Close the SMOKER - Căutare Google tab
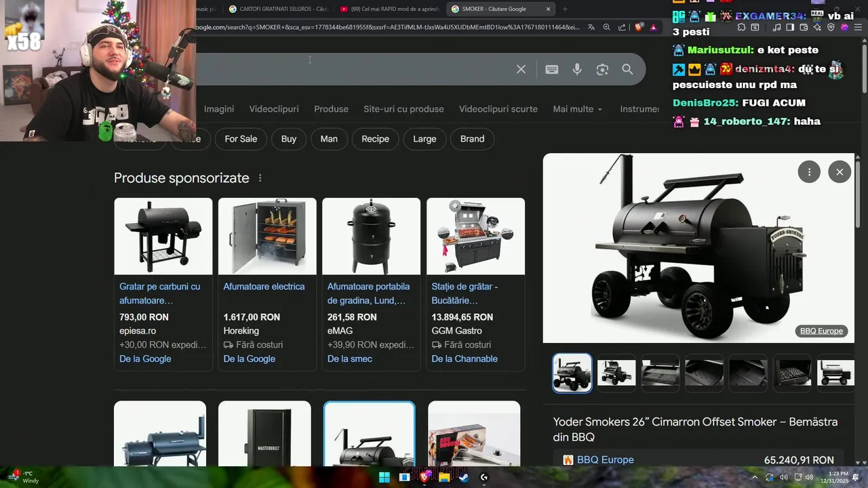868x488 pixels. (x=548, y=9)
